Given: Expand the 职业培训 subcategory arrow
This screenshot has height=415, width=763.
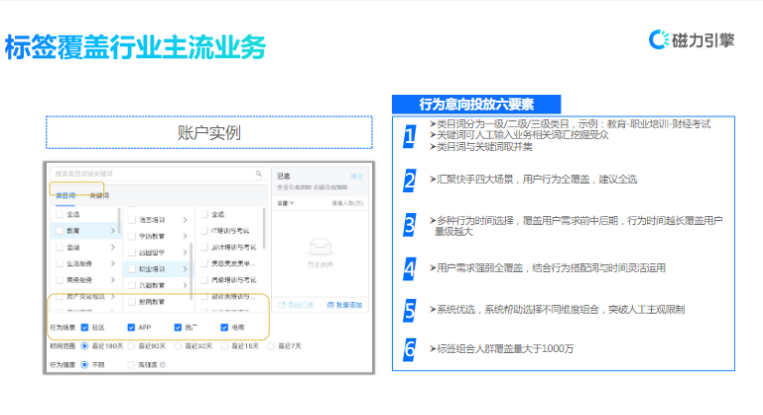Looking at the screenshot, I should tap(185, 269).
